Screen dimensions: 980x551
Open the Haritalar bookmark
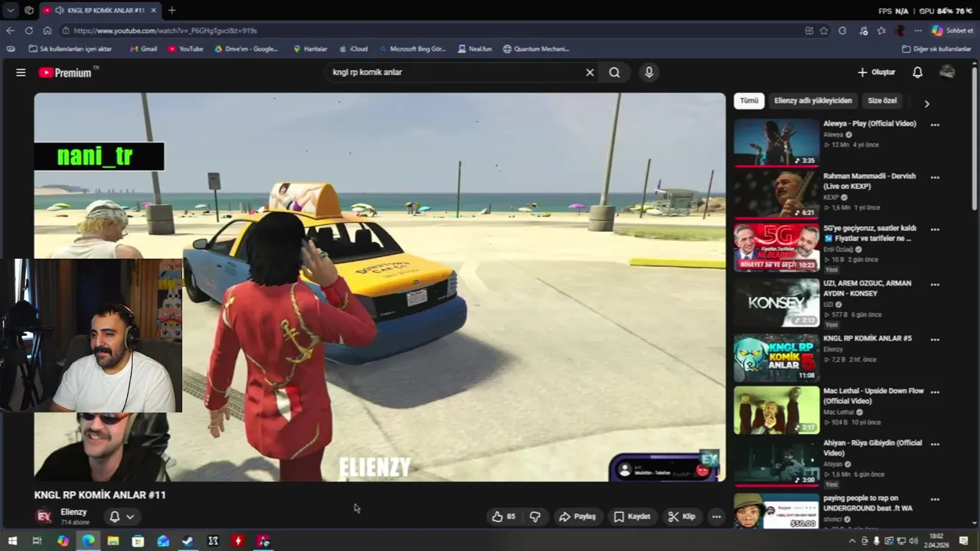(x=310, y=49)
